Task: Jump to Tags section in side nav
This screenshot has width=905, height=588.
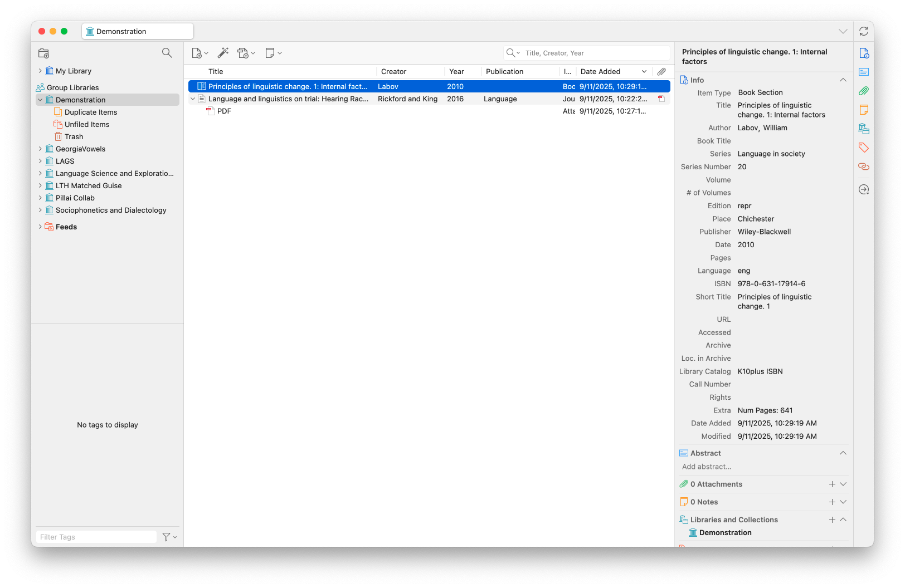Action: coord(863,148)
